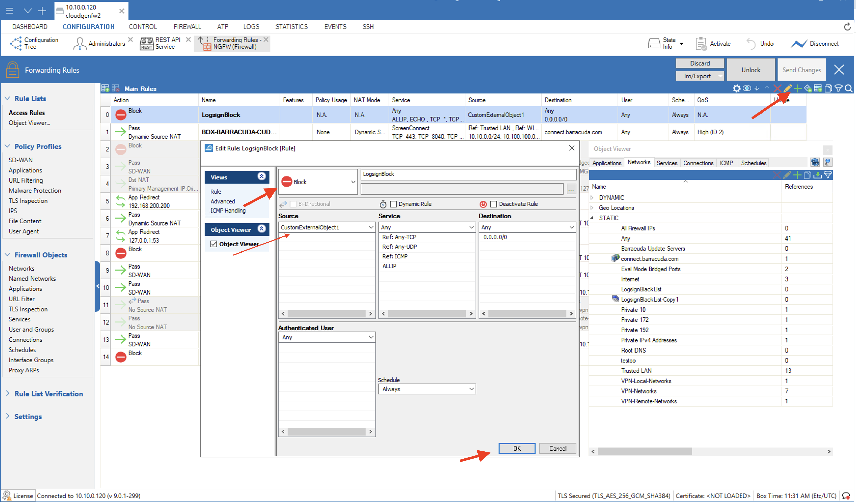Check the Deactivate Rule checkbox
The width and height of the screenshot is (856, 504).
[493, 204]
